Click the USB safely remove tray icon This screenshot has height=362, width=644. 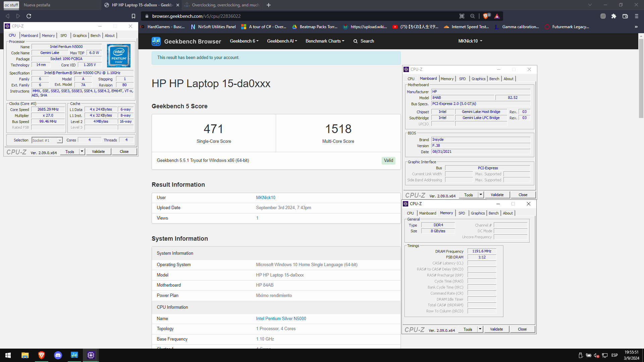click(580, 355)
